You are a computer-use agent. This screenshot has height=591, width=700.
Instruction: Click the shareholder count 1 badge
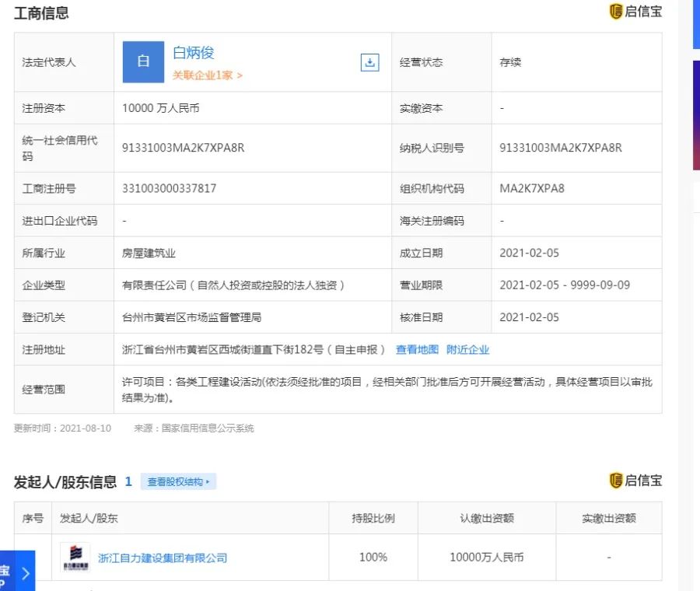(x=128, y=481)
